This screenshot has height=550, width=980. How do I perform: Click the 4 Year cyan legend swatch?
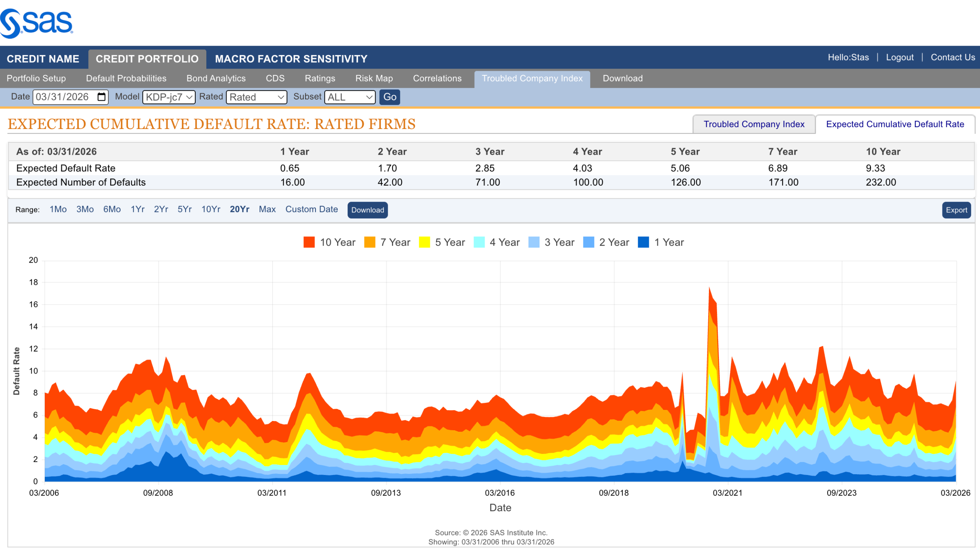coord(479,242)
